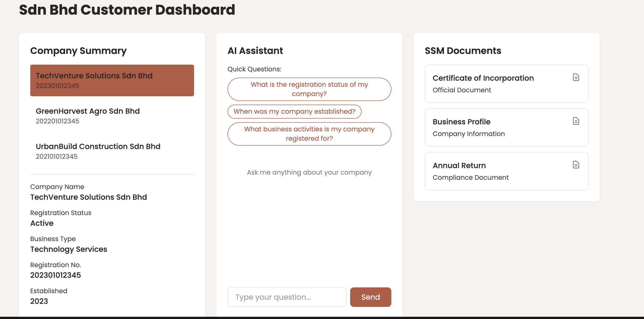Click the Active registration status value
Image resolution: width=644 pixels, height=319 pixels.
click(42, 223)
